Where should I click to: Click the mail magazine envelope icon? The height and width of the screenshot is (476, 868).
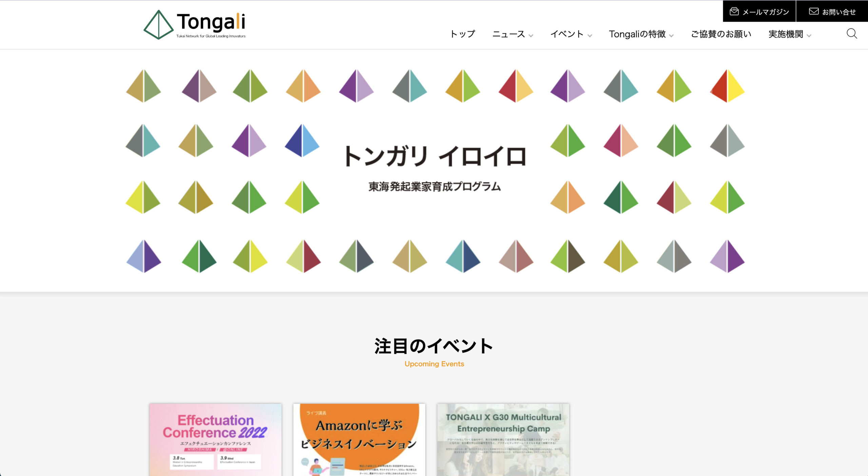point(734,12)
